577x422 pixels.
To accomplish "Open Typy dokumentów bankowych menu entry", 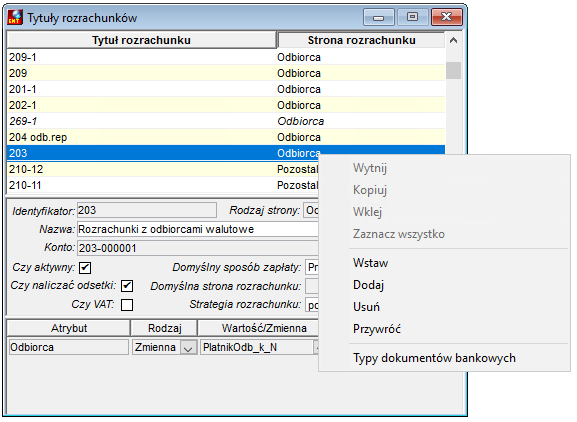I will (x=434, y=358).
